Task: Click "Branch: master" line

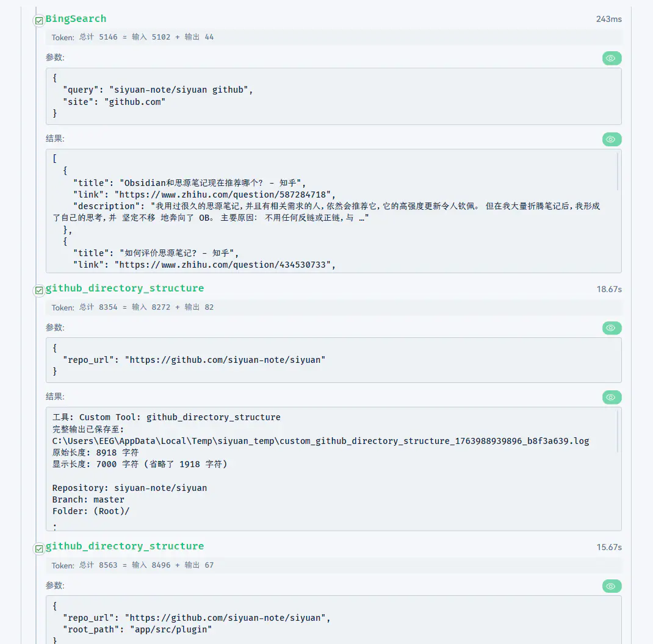Action: [x=88, y=499]
